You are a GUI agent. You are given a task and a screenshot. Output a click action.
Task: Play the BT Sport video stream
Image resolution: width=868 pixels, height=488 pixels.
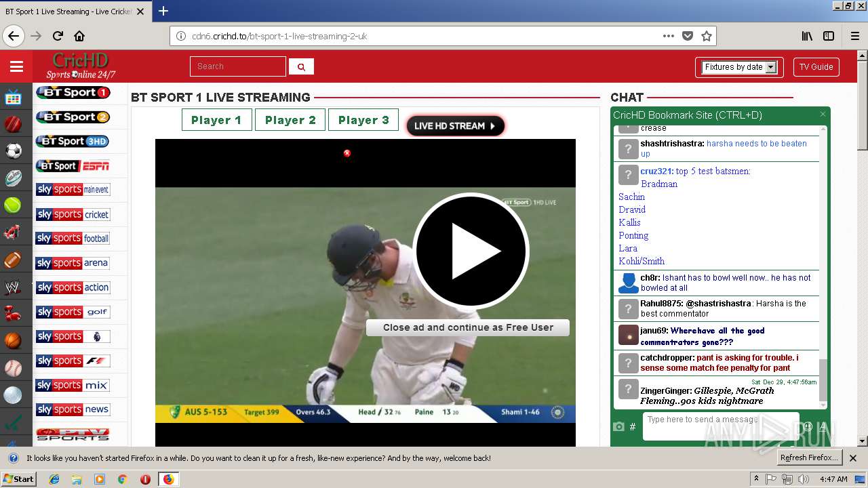coord(471,251)
